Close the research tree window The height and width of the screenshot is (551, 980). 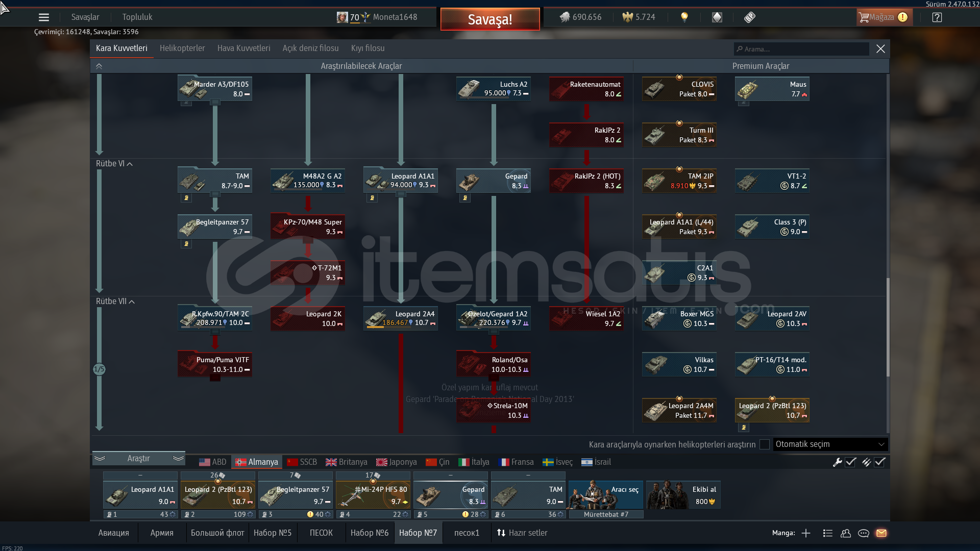point(881,49)
